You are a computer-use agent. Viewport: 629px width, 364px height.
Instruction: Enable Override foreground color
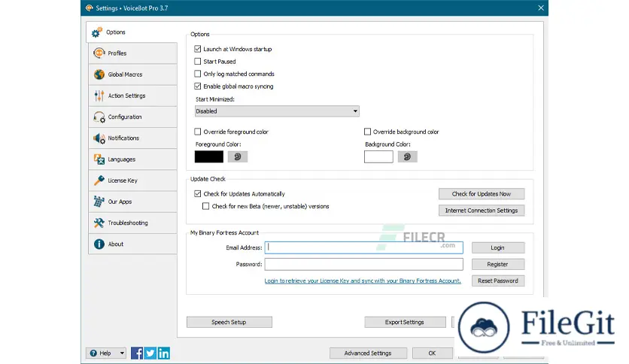tap(197, 132)
